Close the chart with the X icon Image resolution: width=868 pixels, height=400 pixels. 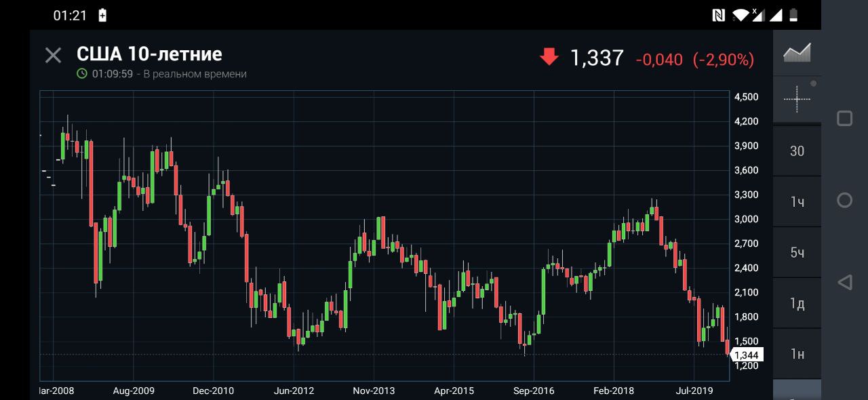(53, 56)
